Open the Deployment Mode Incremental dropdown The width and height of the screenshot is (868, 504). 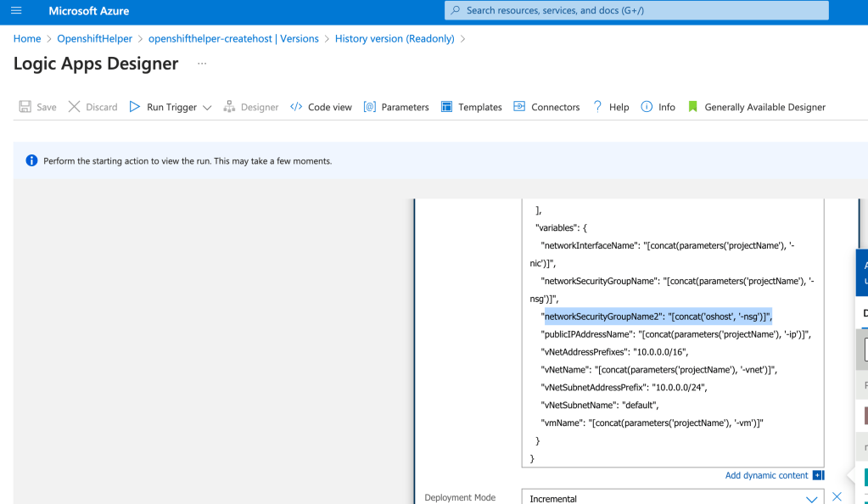673,498
